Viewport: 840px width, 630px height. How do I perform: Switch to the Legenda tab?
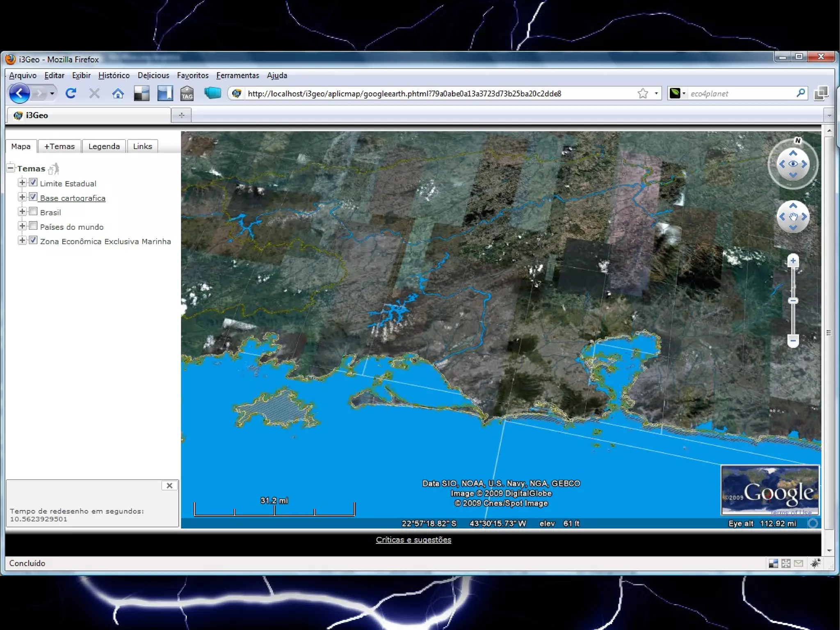tap(104, 147)
